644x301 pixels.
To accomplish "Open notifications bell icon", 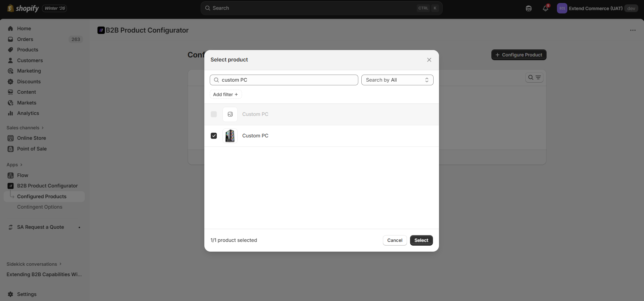I will (x=545, y=8).
